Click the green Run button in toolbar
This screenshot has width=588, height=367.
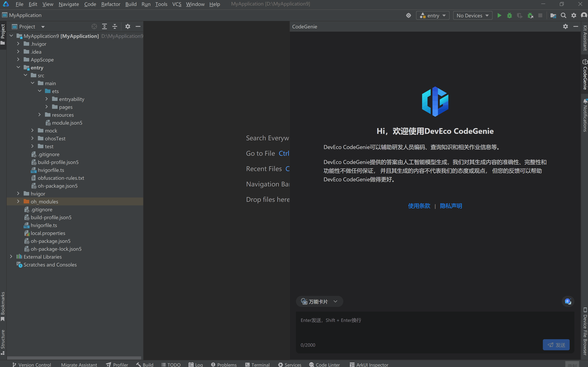coord(499,16)
